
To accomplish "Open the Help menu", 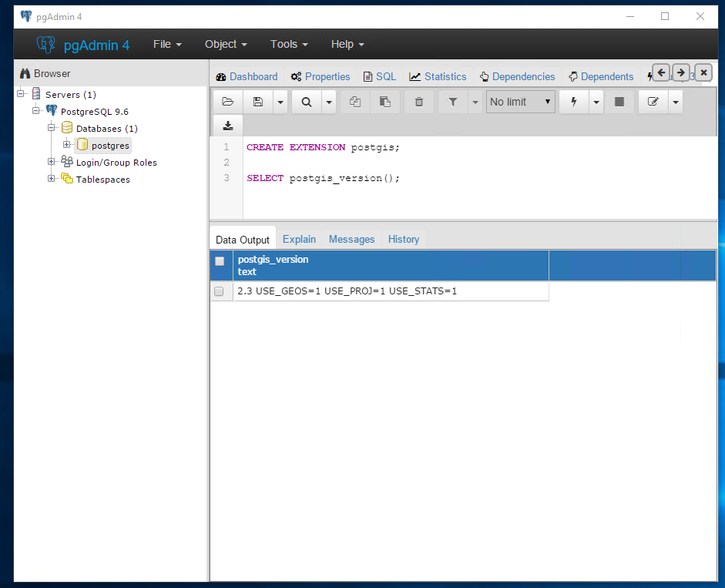I will (x=347, y=45).
